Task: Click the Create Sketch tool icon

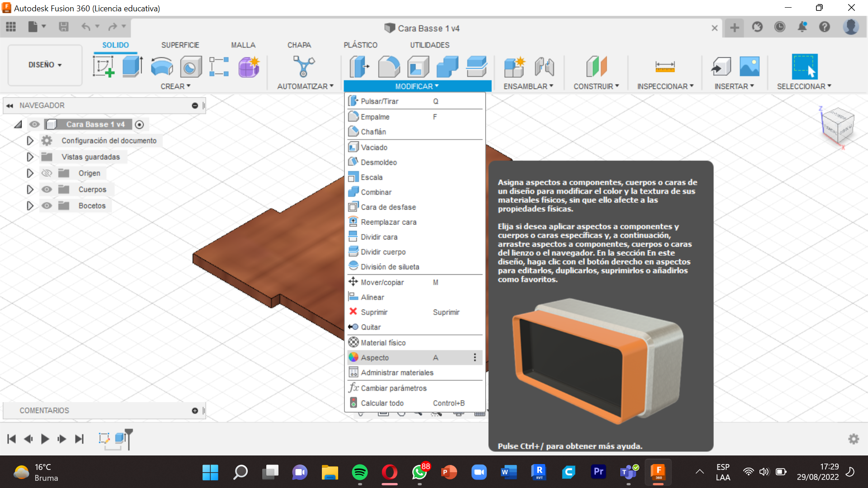Action: point(104,67)
